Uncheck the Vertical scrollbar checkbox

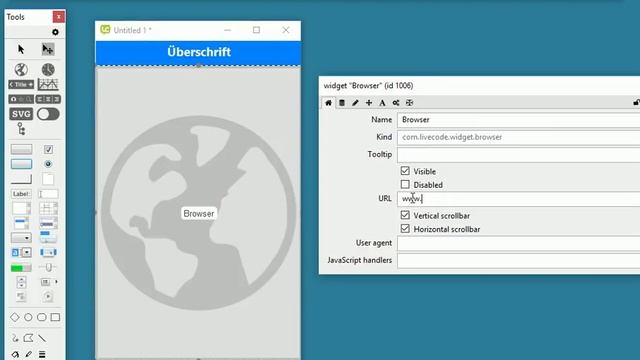point(405,215)
